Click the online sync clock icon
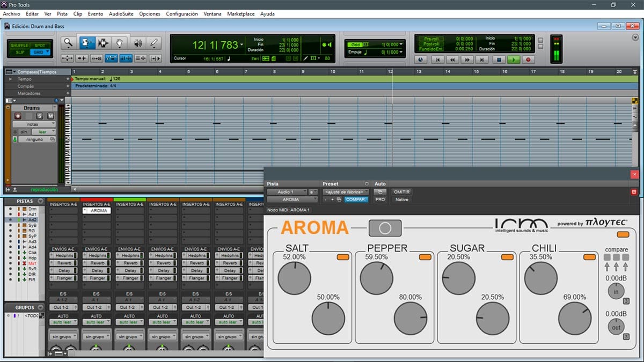The width and height of the screenshot is (644, 362). pyautogui.click(x=421, y=60)
